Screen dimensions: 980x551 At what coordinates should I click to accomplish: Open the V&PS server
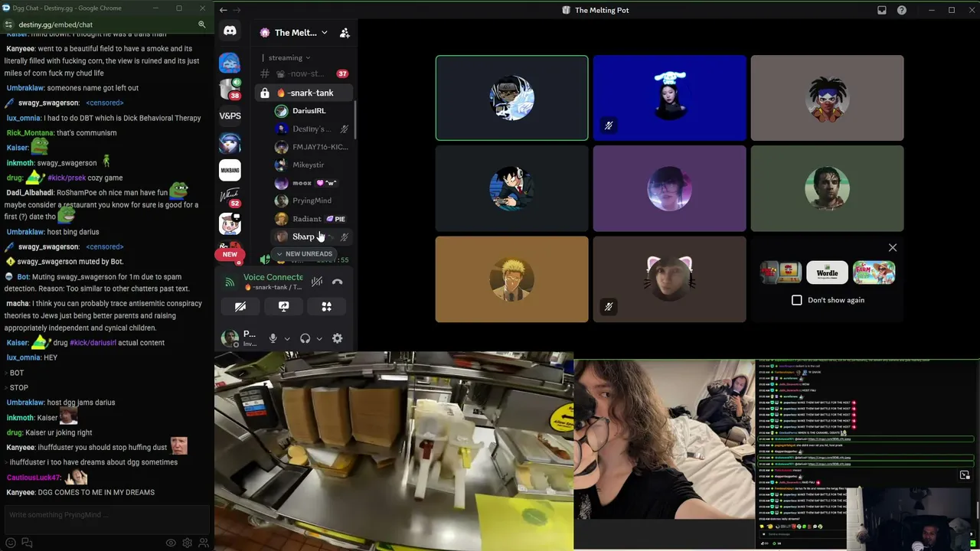(x=230, y=116)
